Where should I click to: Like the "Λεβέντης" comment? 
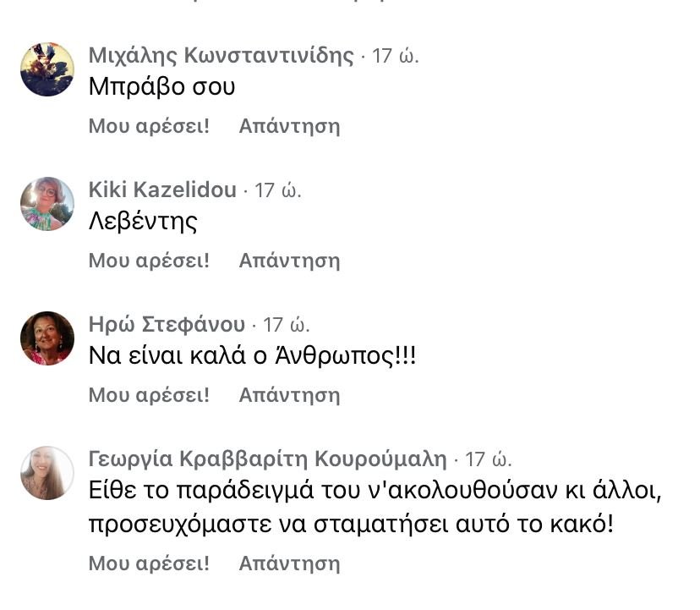click(x=149, y=261)
